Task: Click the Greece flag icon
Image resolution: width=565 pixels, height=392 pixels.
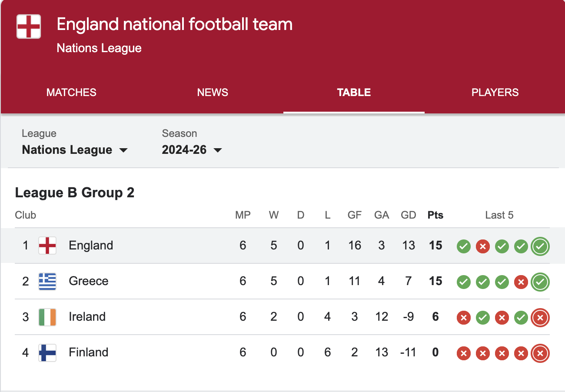Action: pos(47,281)
